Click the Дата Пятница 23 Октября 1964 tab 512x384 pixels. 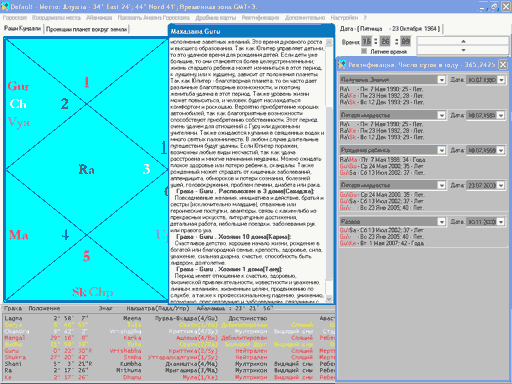(x=390, y=29)
